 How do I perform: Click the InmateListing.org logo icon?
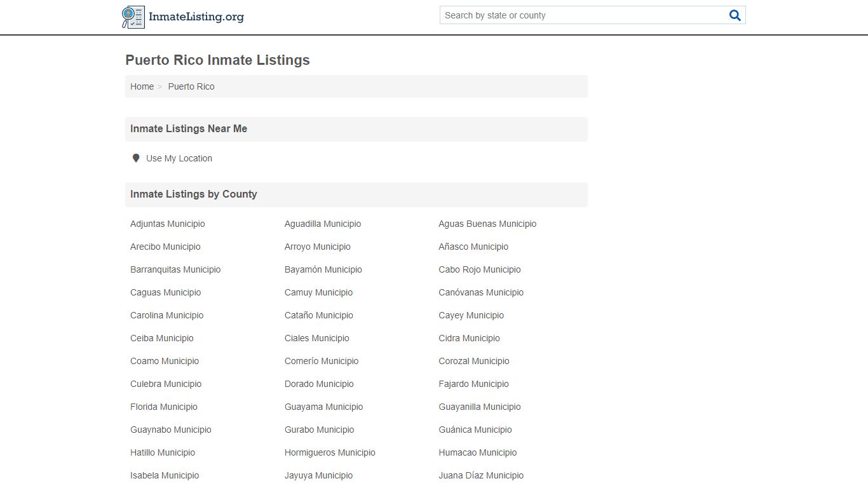[133, 17]
